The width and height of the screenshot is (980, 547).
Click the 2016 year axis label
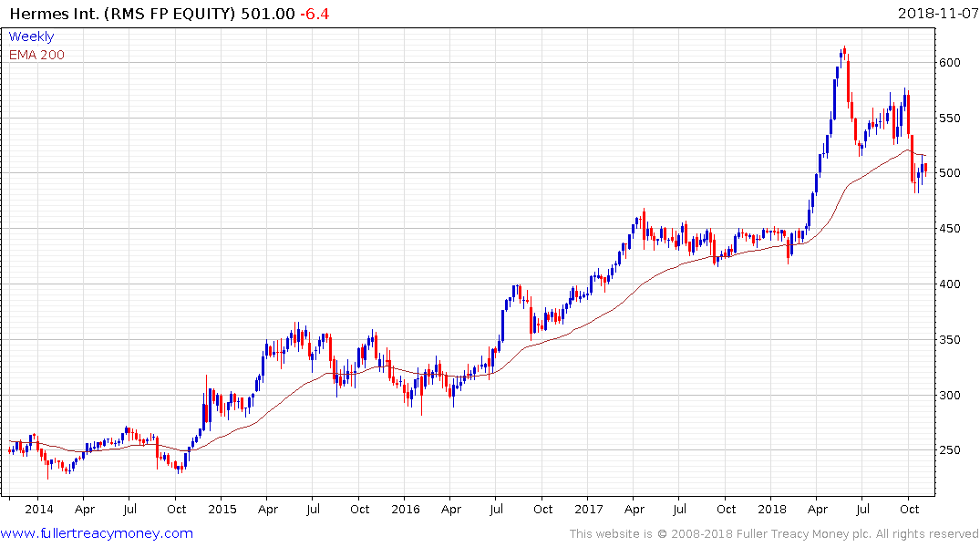pos(405,510)
